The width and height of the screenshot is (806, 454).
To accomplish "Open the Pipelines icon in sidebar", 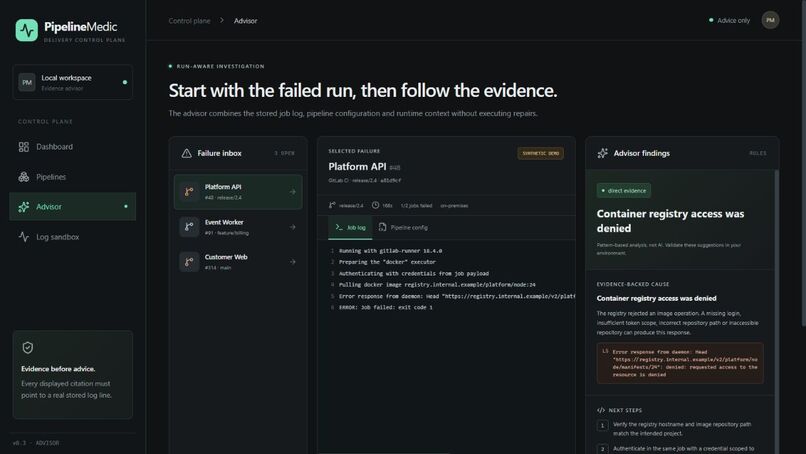I will click(x=24, y=177).
